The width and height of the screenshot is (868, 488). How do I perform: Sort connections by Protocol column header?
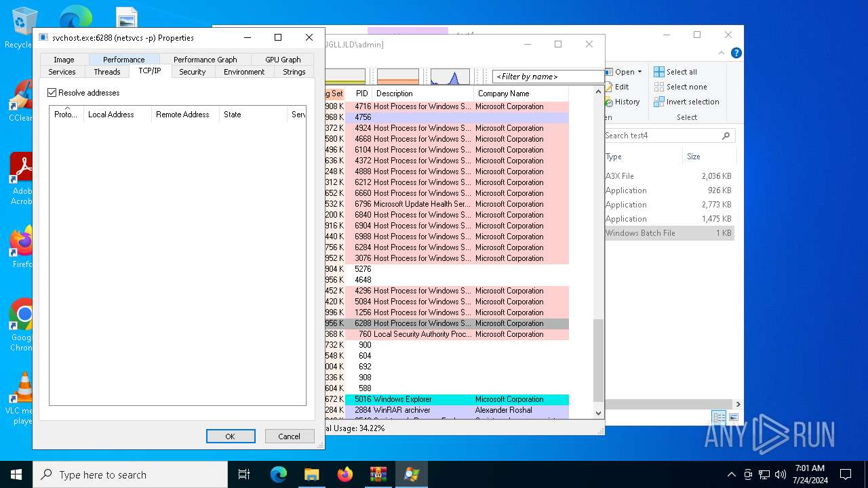[66, 115]
